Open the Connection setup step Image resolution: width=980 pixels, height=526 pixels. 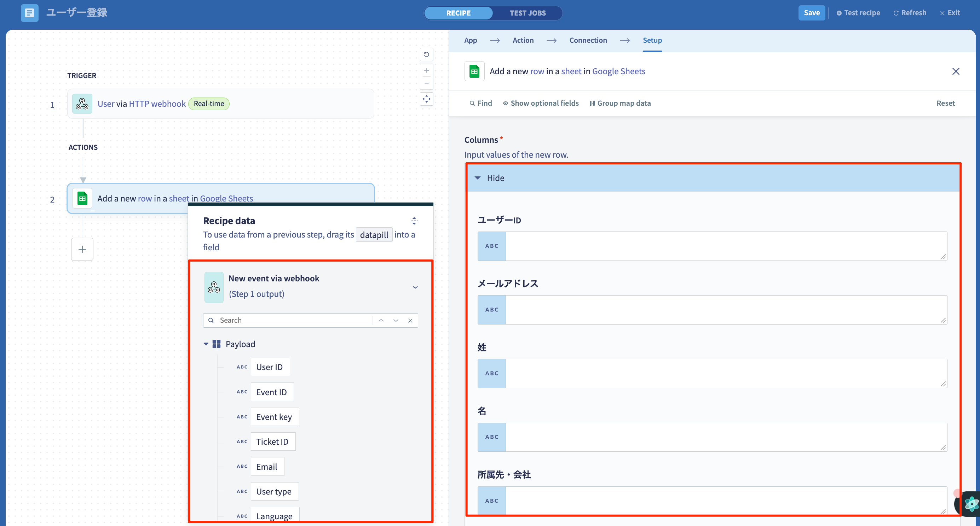pyautogui.click(x=588, y=40)
